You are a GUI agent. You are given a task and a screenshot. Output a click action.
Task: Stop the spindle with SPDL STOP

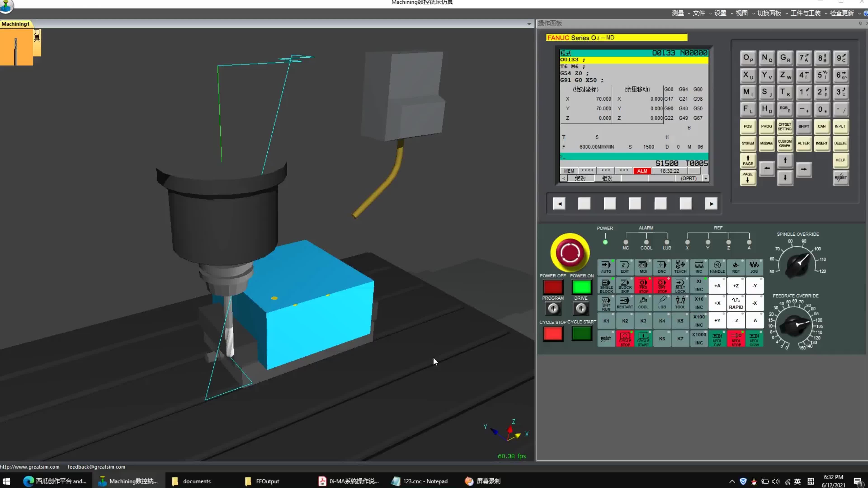pyautogui.click(x=736, y=339)
